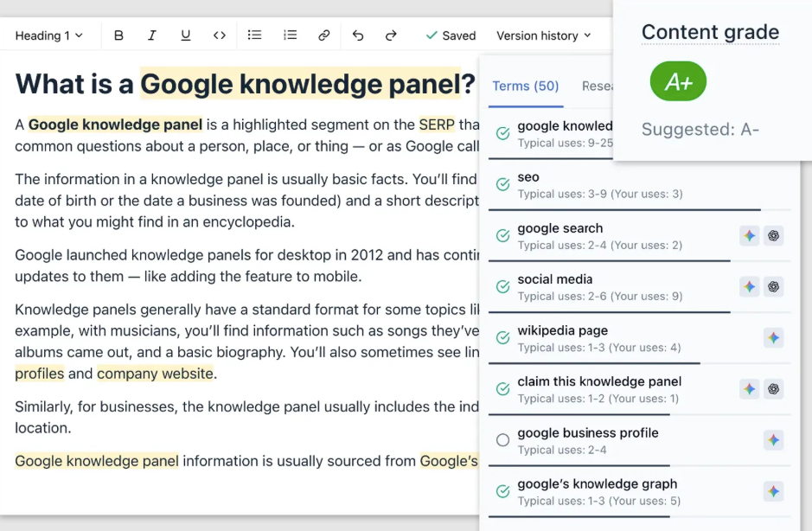Click the Content grade heading
The image size is (812, 531).
pos(710,32)
